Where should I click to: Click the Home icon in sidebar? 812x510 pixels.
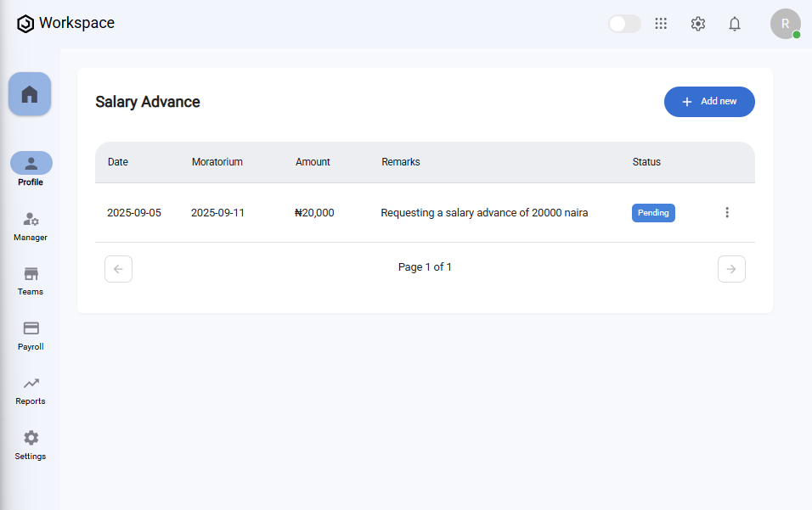tap(30, 94)
